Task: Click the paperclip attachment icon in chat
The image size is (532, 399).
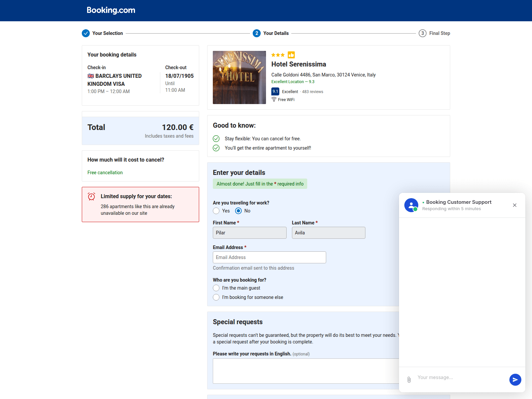Action: point(409,379)
